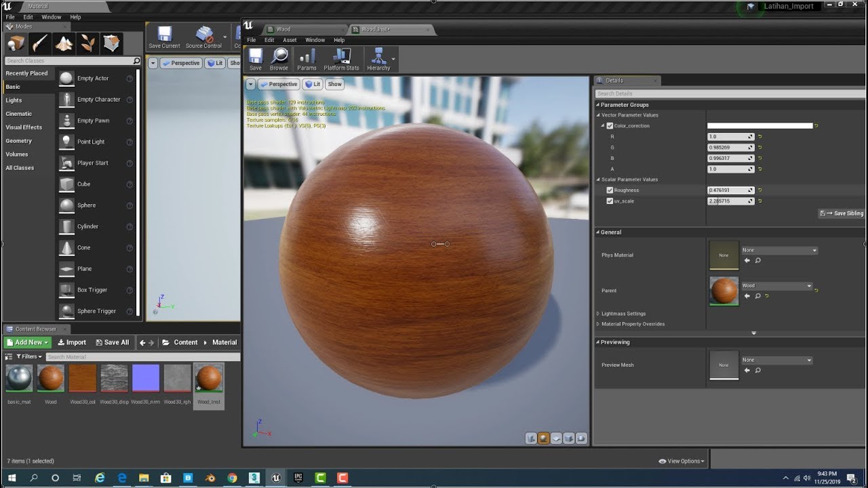Browse to Phys Material magnifier icon
868x488 pixels.
[x=757, y=260]
